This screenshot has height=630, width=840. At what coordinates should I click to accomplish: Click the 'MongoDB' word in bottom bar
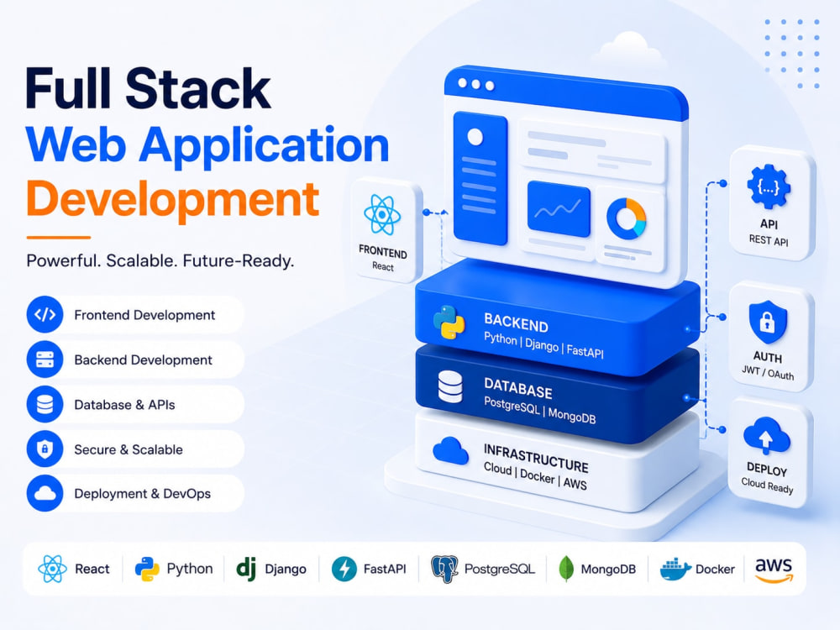click(608, 569)
